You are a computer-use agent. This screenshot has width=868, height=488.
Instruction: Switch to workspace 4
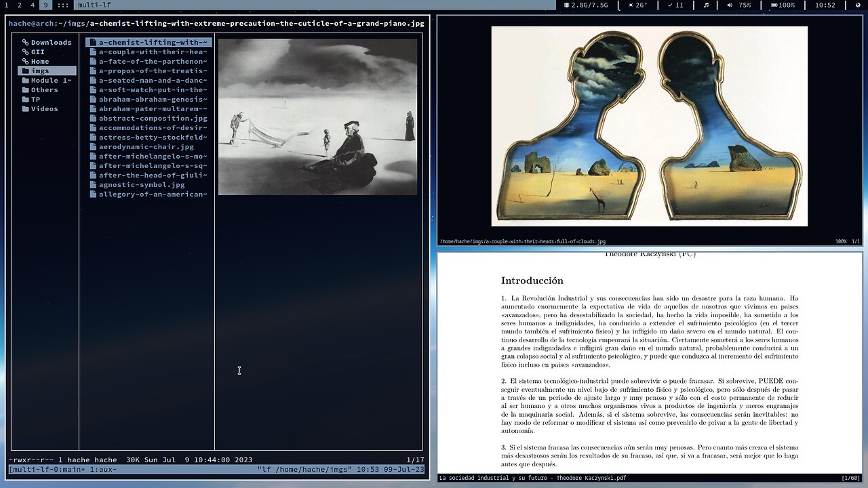(32, 5)
